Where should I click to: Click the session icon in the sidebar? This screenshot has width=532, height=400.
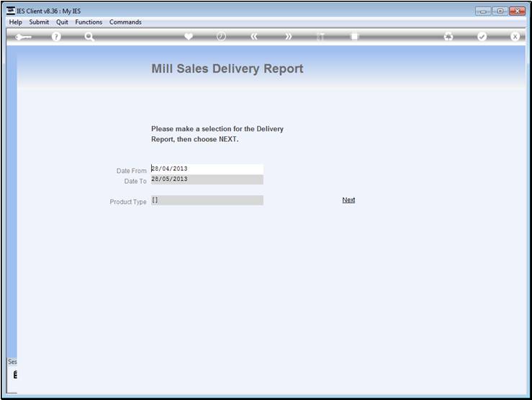tap(15, 375)
